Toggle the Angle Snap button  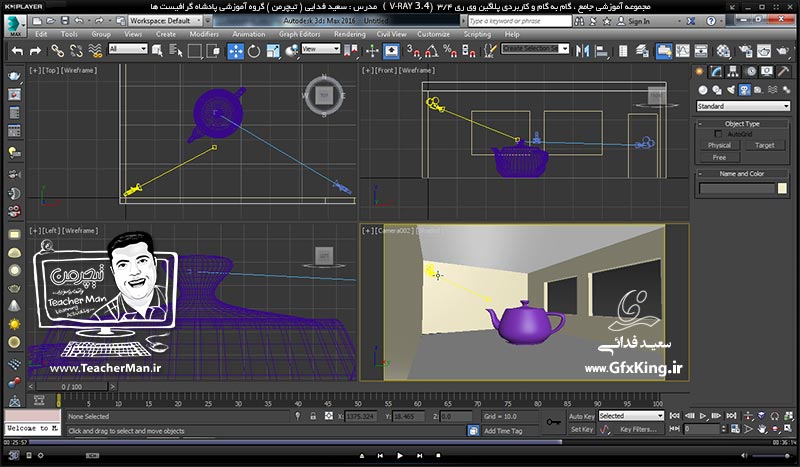[x=432, y=51]
